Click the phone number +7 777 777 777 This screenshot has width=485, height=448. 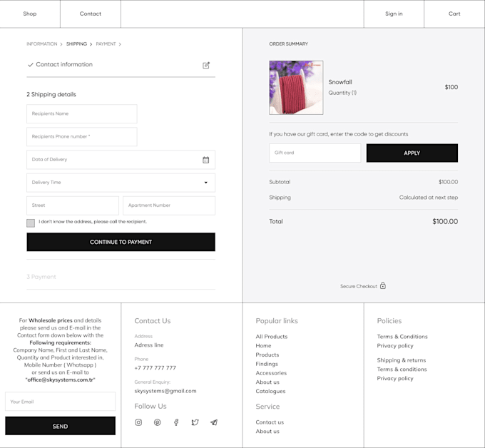tap(155, 368)
